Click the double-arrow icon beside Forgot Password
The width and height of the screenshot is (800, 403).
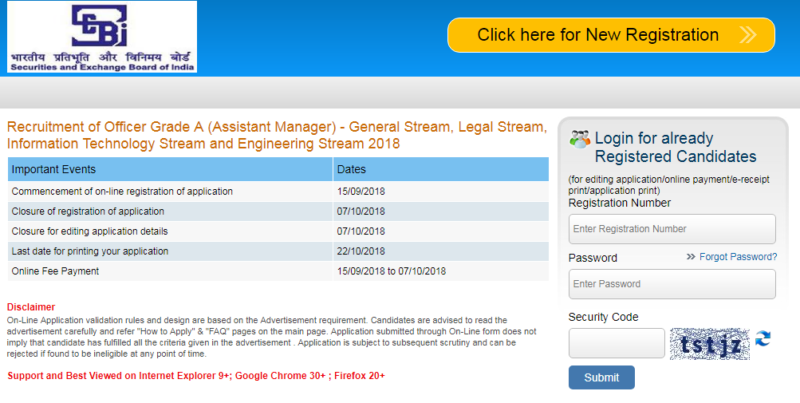click(x=690, y=257)
